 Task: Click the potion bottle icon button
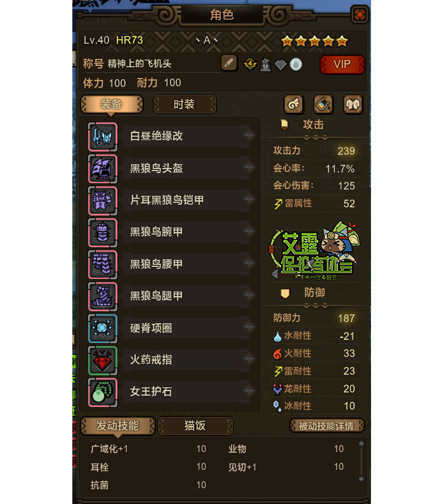[x=323, y=104]
